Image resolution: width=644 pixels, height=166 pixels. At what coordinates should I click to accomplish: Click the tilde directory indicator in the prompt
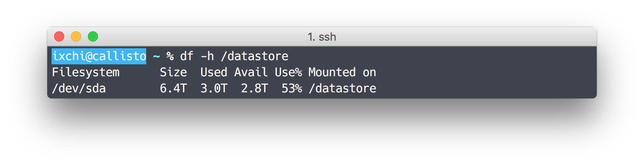[156, 56]
